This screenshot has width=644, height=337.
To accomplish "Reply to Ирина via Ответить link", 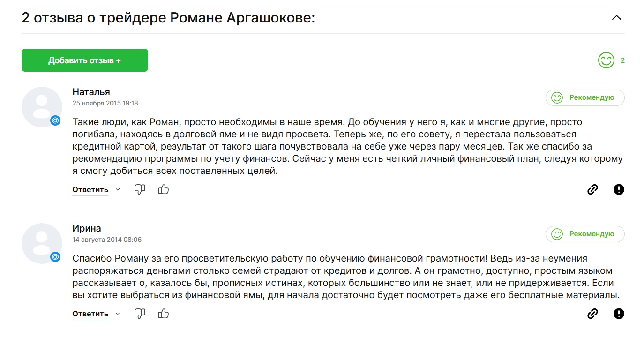I will (90, 314).
